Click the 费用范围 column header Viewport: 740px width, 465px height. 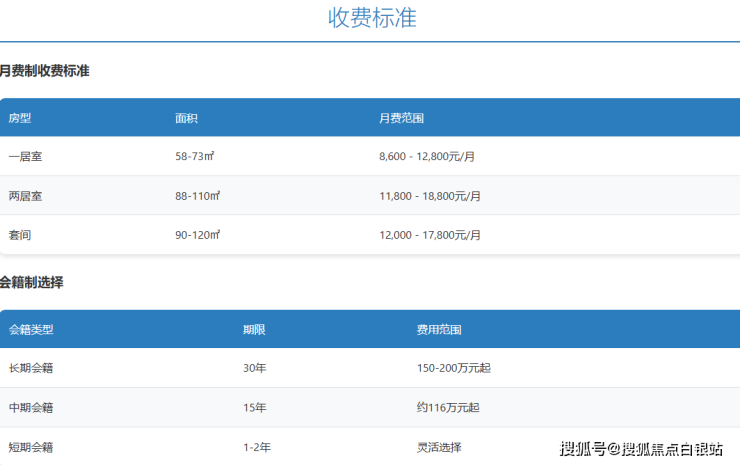point(439,329)
